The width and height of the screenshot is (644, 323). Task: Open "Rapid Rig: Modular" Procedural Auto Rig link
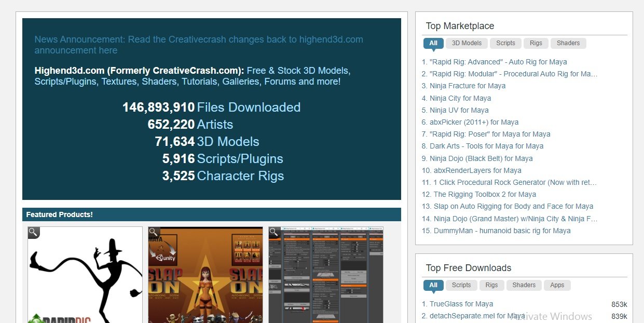coord(514,74)
